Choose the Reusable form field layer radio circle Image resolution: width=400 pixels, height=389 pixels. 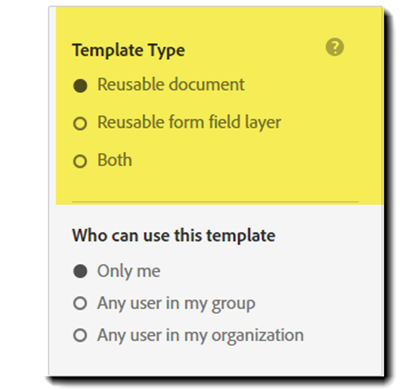click(x=80, y=123)
